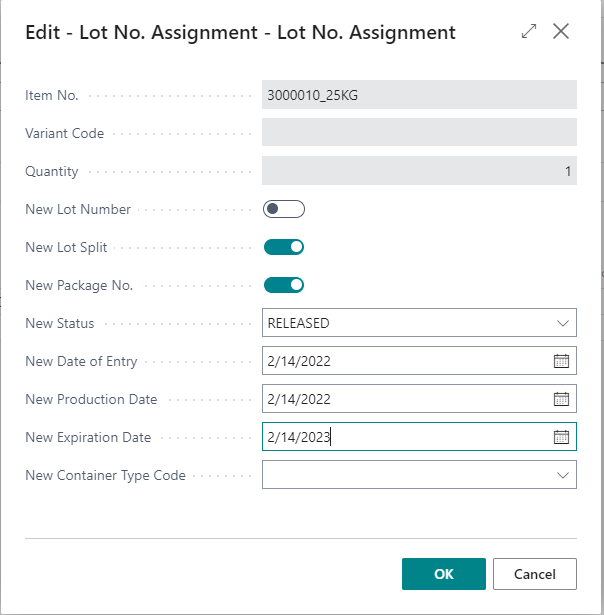Open the New Container Type Code dropdown arrow
The width and height of the screenshot is (604, 615).
(x=563, y=475)
